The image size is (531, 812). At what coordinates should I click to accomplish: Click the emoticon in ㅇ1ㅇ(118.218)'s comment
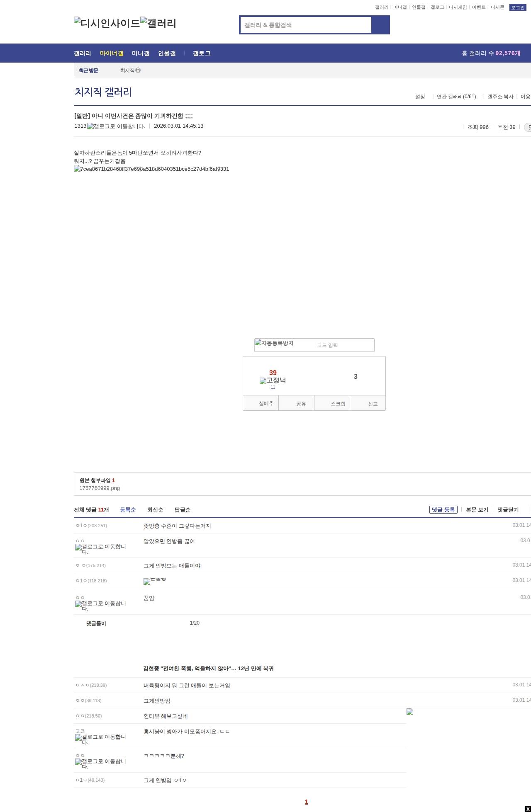click(x=155, y=581)
